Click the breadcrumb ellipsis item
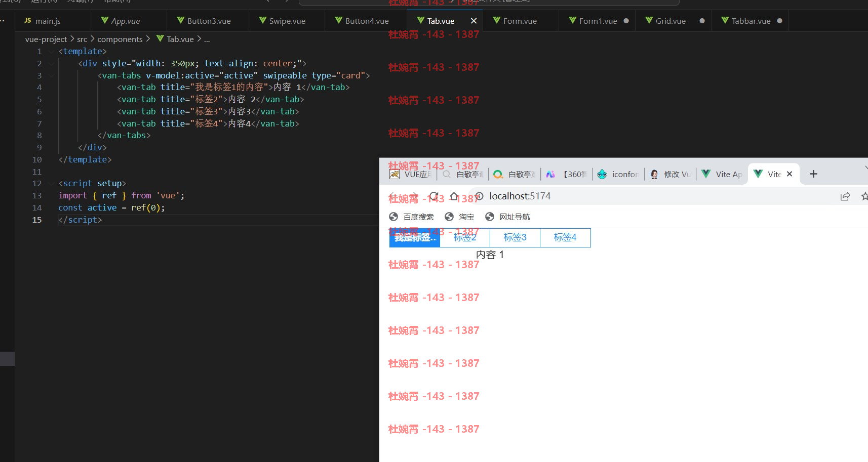This screenshot has width=868, height=462. tap(207, 39)
